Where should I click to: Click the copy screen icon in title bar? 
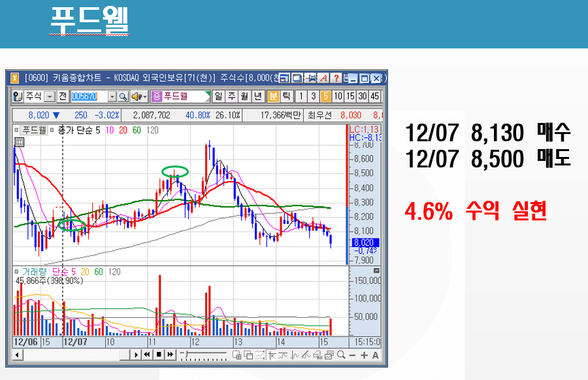[x=298, y=78]
